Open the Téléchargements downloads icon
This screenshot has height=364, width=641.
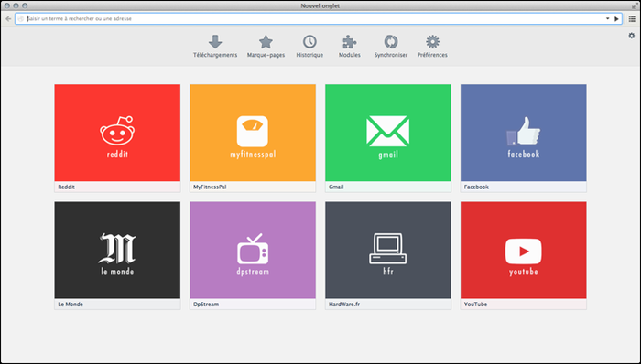(x=215, y=42)
